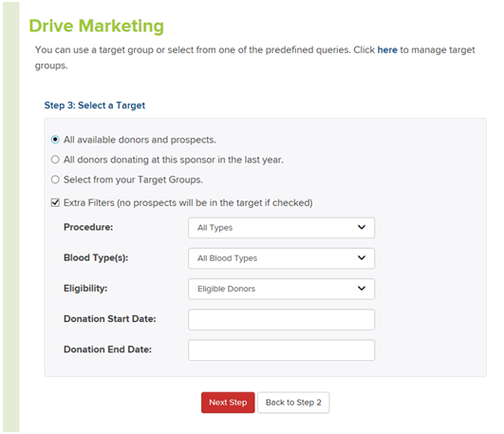This screenshot has height=434, width=504.
Task: Click the 'Procedure:' label
Action: [x=88, y=227]
